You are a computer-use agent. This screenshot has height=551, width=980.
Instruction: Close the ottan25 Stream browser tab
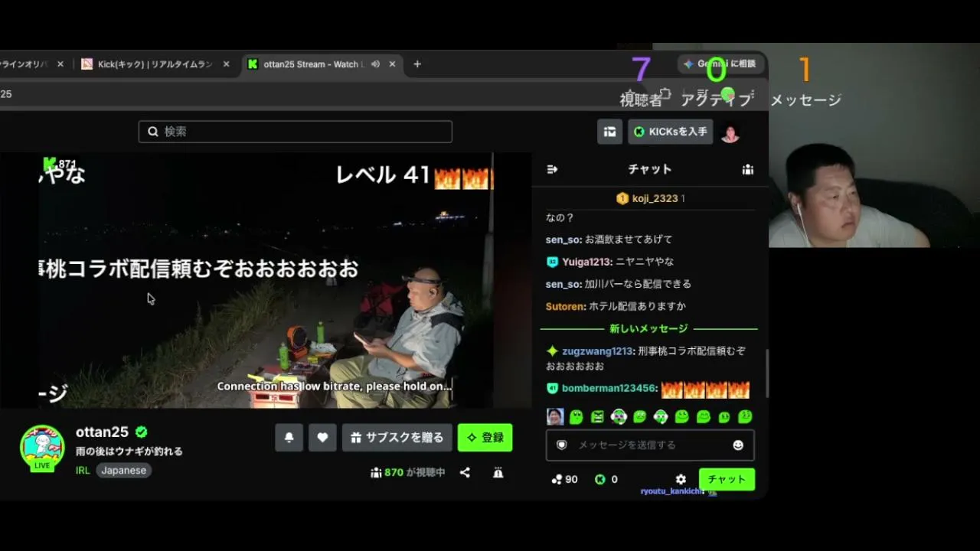(x=392, y=64)
